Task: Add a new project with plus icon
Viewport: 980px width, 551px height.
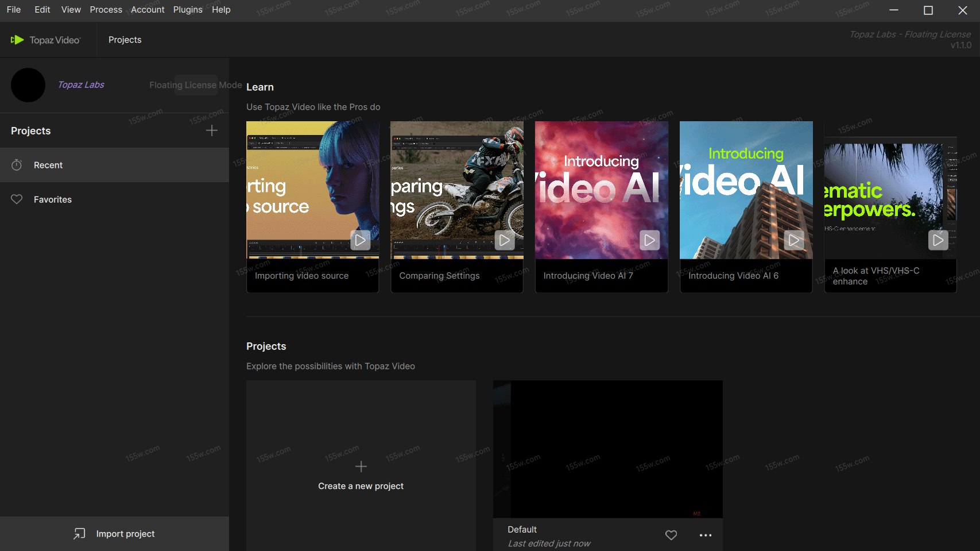Action: (211, 130)
